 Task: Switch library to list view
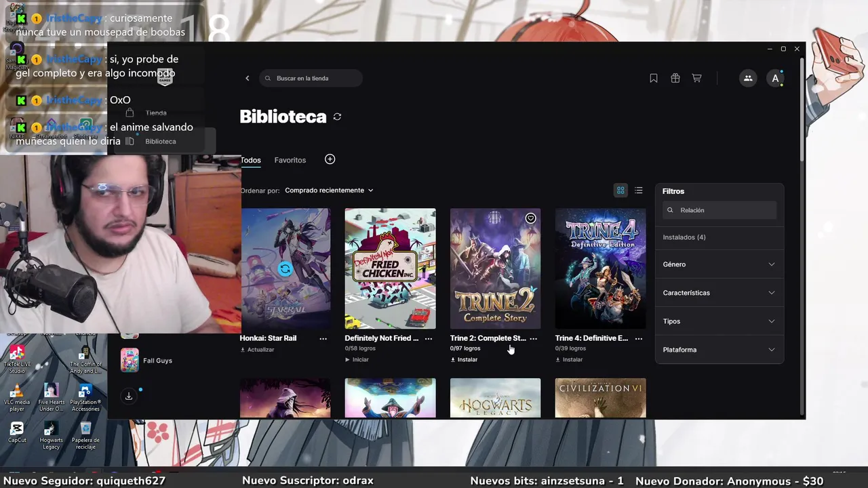click(639, 190)
